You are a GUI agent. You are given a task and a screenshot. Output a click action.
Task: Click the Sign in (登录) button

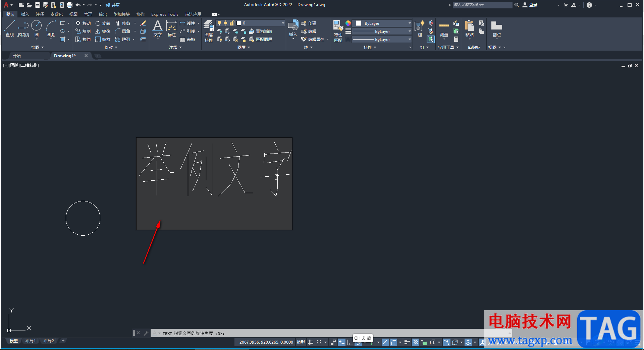pyautogui.click(x=530, y=5)
